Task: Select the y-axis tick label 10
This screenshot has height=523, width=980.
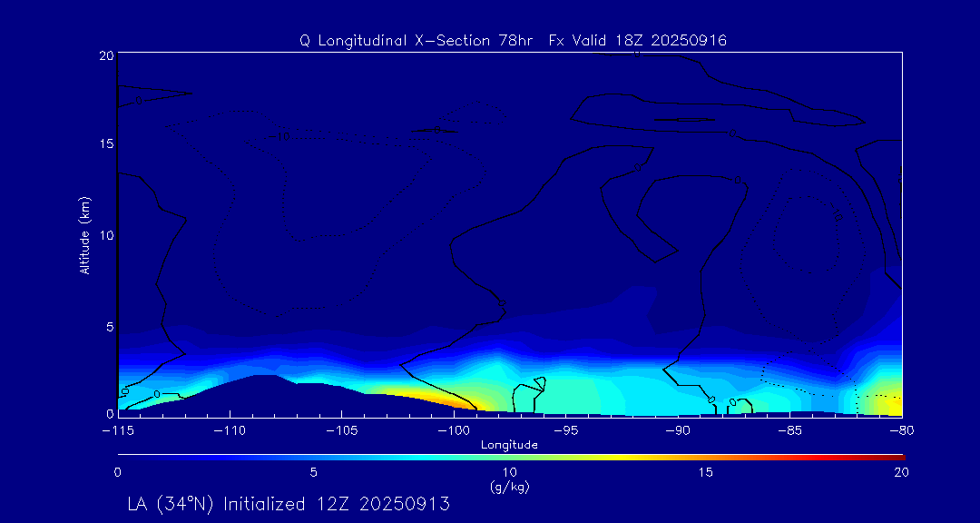Action: click(x=105, y=235)
